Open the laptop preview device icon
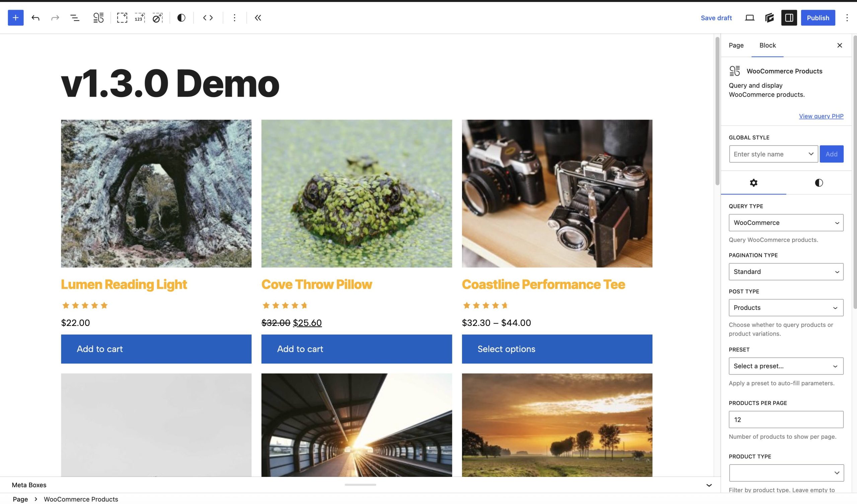 pos(750,18)
